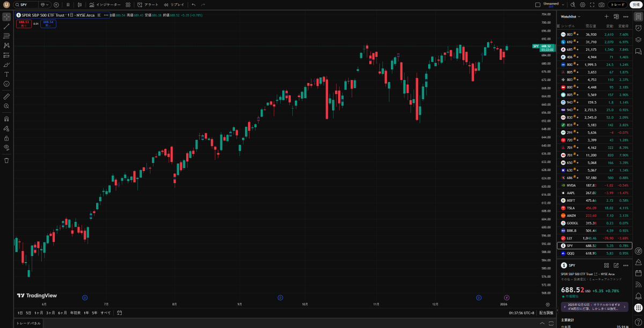Screen dimensions: 644x328
Task: Open watchlist advanced view icon
Action: pyautogui.click(x=616, y=17)
